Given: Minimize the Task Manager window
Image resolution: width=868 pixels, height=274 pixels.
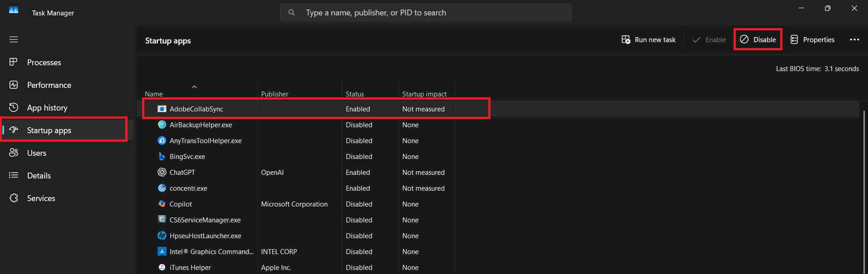Looking at the screenshot, I should 801,8.
